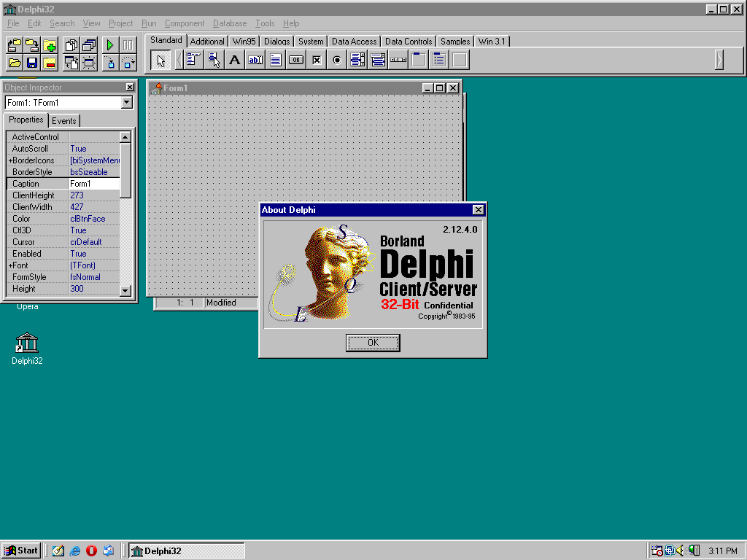Viewport: 747px width, 560px height.
Task: Click the Windows Start button
Action: click(21, 551)
